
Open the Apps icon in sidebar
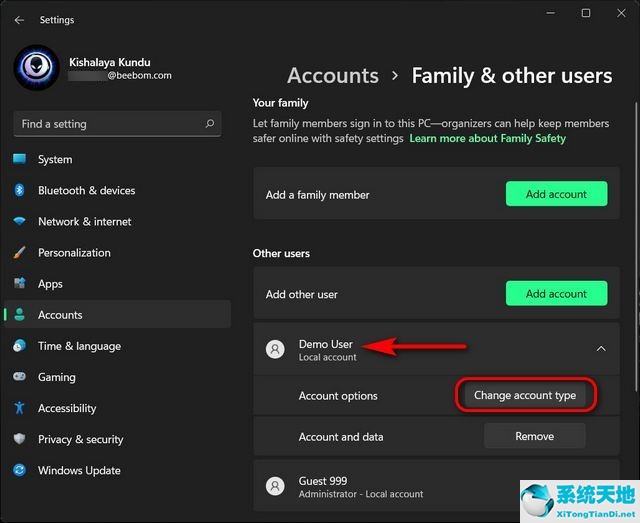click(19, 284)
